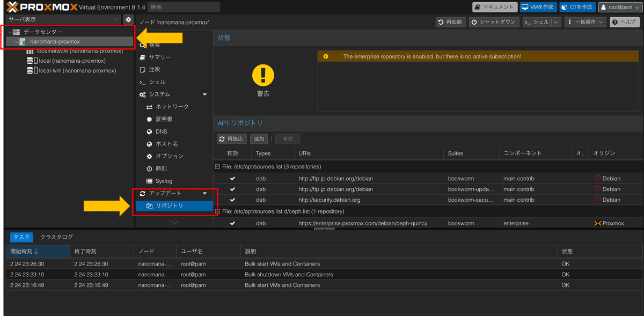Click the 追加 add repository button

point(259,139)
